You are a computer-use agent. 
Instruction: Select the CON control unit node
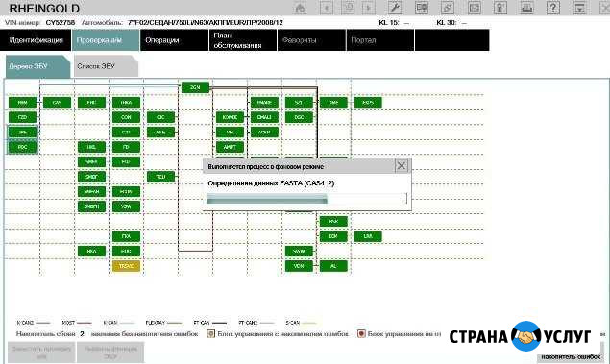pos(126,117)
